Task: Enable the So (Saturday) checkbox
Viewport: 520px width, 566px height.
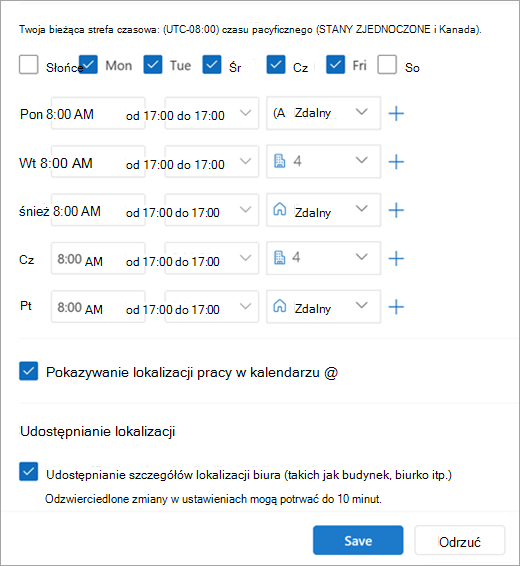Action: click(x=387, y=65)
